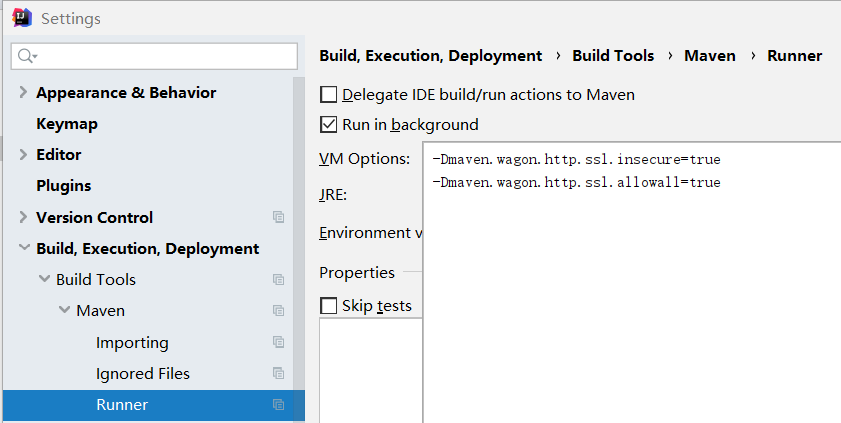Click the settings tree vertical scrollbar
This screenshot has height=423, width=841.
pos(299,249)
